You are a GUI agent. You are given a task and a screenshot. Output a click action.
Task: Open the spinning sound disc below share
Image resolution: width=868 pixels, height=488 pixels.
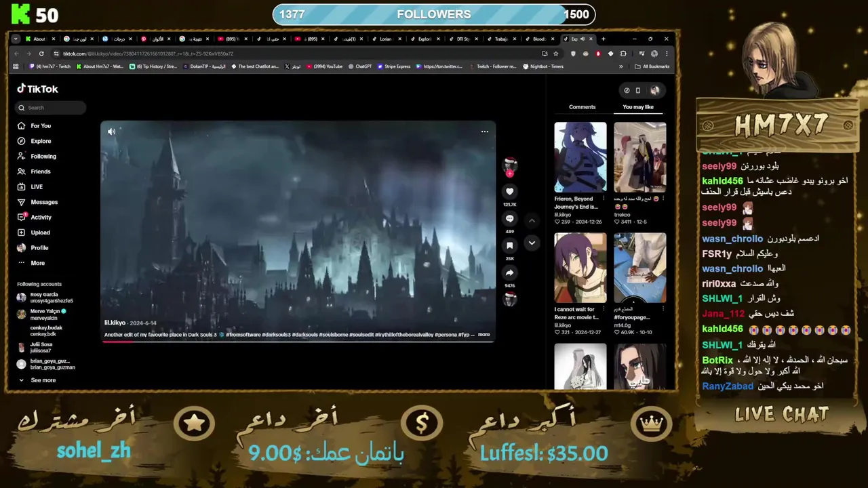[510, 299]
